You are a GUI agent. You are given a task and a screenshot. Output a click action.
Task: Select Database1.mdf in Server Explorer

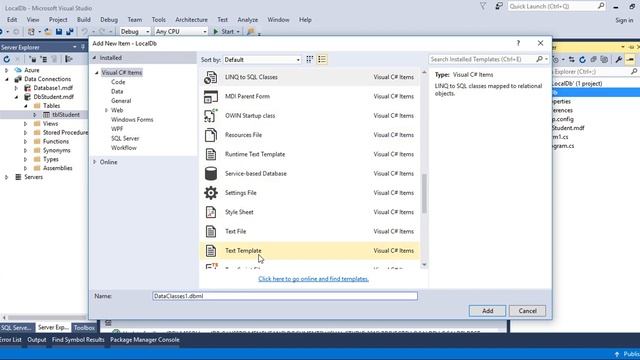click(53, 88)
